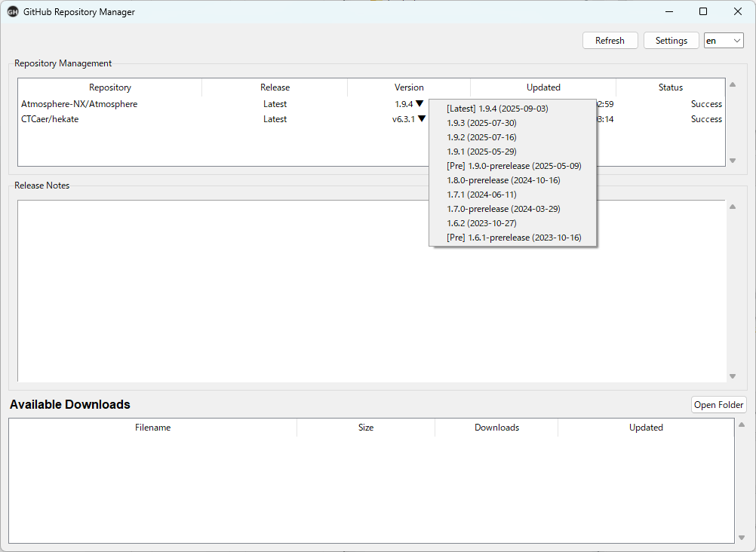The image size is (756, 552).
Task: Open the Settings dialog
Action: click(x=671, y=41)
